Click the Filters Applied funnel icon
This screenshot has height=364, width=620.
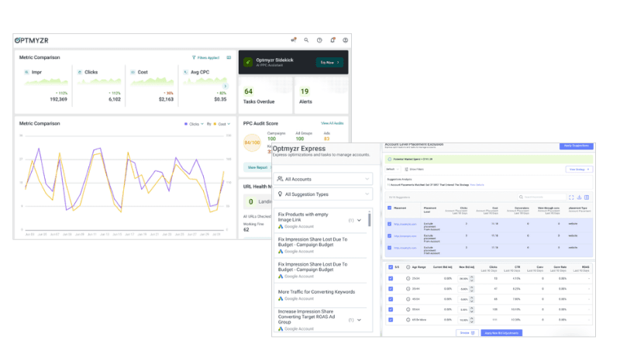pos(194,58)
